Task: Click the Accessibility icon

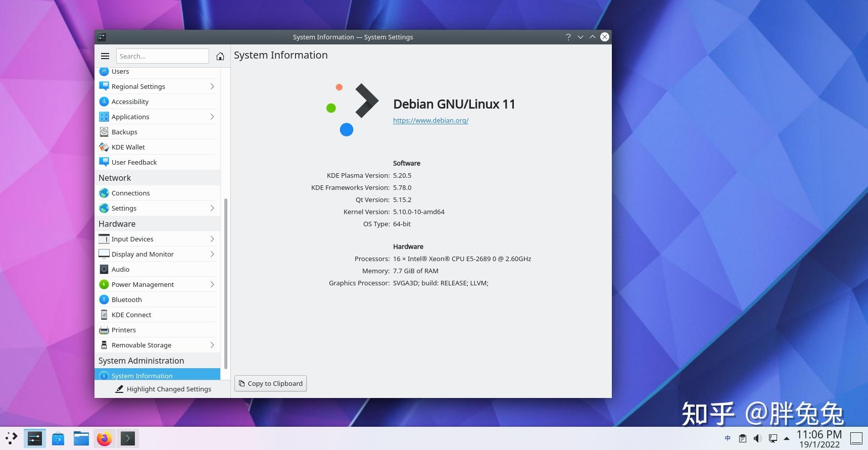Action: [104, 102]
